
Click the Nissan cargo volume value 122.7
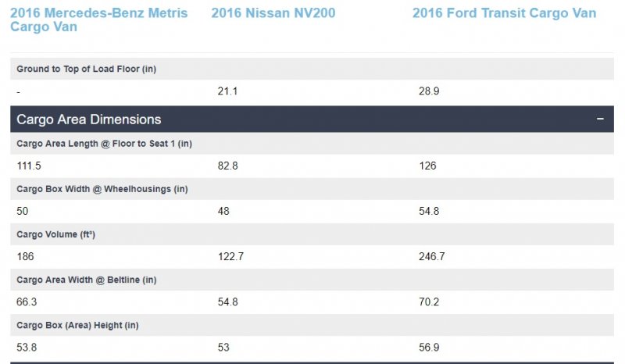click(230, 256)
